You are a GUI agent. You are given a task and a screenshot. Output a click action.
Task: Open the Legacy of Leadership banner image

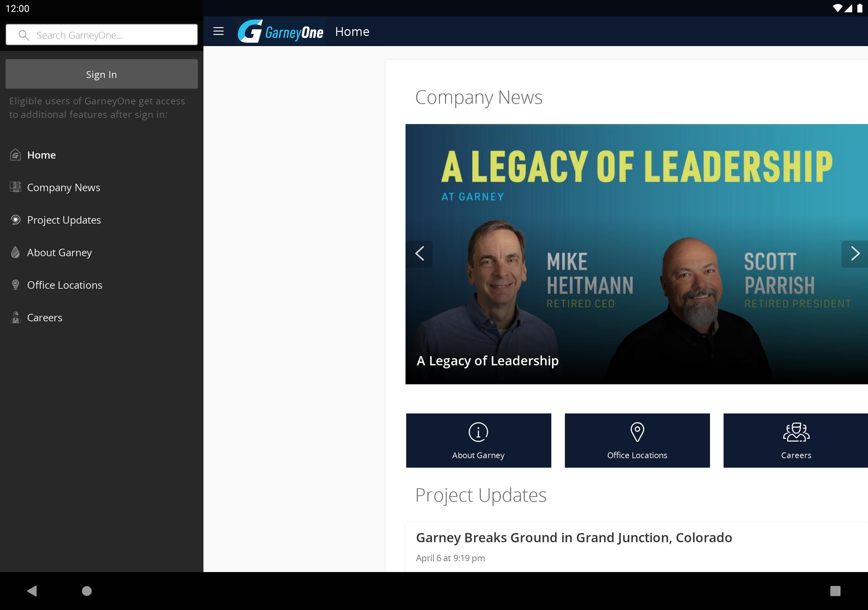637,254
